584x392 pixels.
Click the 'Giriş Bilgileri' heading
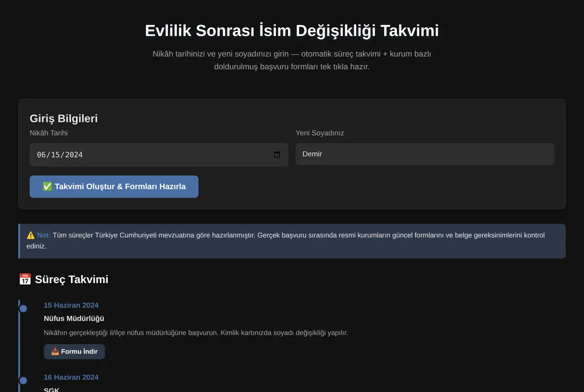tap(64, 119)
